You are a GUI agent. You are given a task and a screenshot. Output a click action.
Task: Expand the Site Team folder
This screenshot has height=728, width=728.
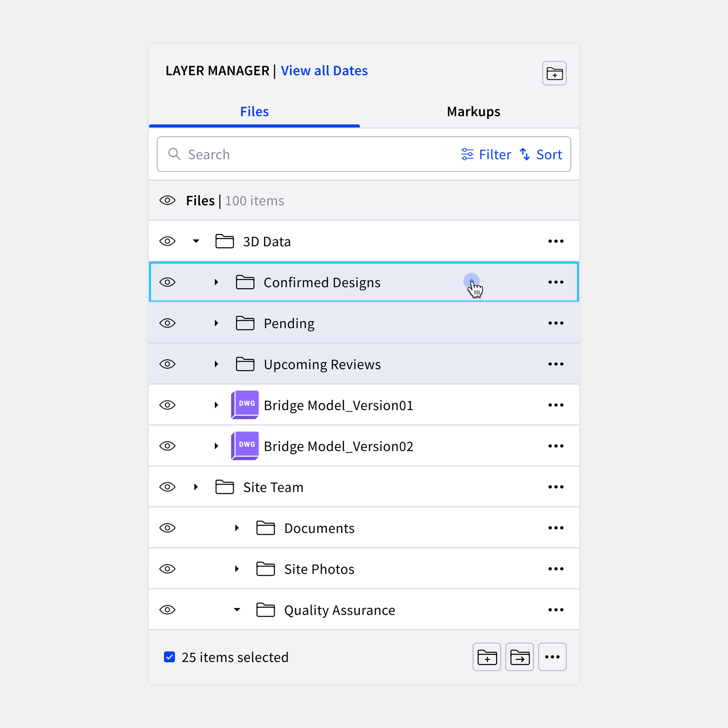coord(196,487)
